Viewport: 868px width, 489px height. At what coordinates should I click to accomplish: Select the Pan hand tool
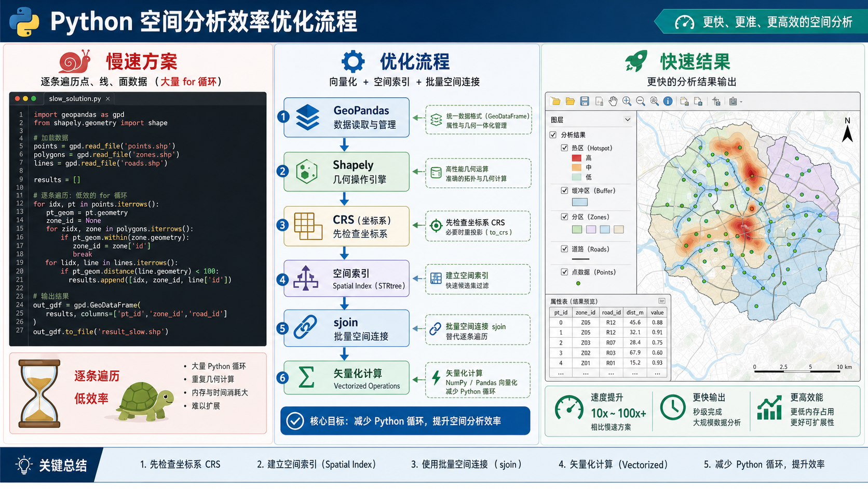[613, 101]
